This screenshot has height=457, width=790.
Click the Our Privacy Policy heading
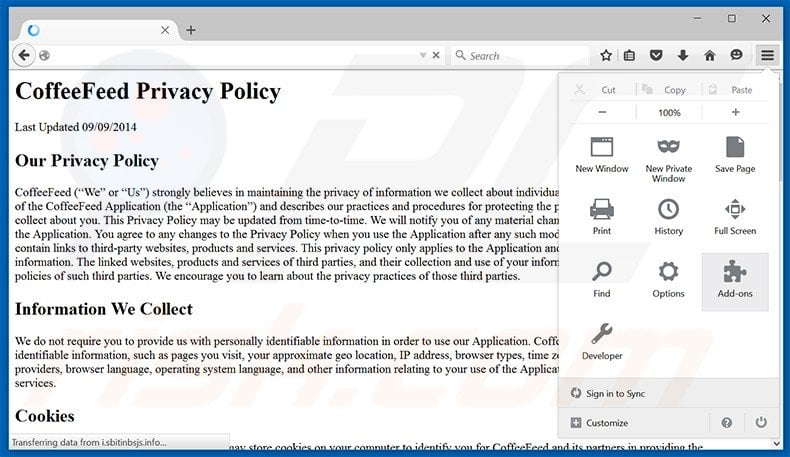tap(87, 161)
